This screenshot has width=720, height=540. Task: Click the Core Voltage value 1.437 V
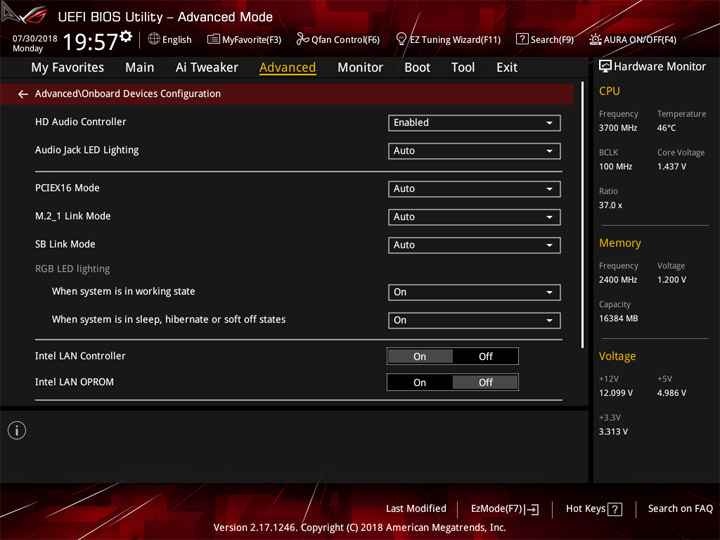click(672, 167)
